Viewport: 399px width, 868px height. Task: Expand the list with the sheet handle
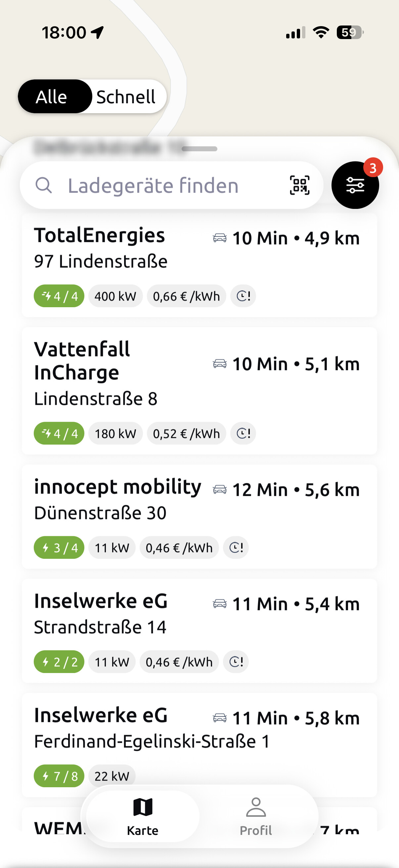coord(199,149)
